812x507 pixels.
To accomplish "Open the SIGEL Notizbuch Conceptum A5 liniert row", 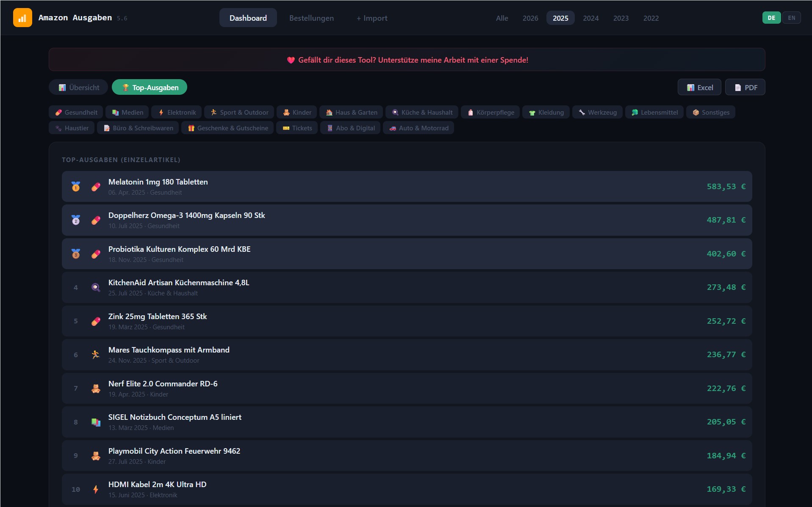I will pos(407,422).
